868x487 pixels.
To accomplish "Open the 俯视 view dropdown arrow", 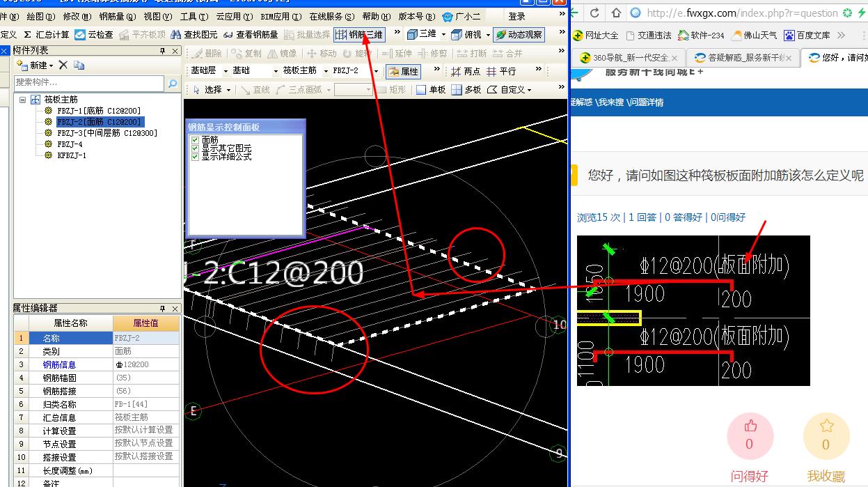I will (x=487, y=34).
